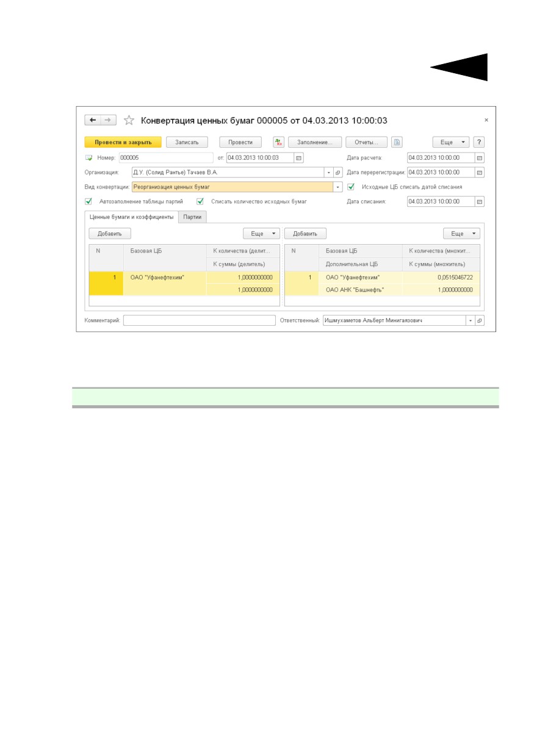Click the Вид конвертации field
Screen dimensions: 534x756
pos(233,187)
